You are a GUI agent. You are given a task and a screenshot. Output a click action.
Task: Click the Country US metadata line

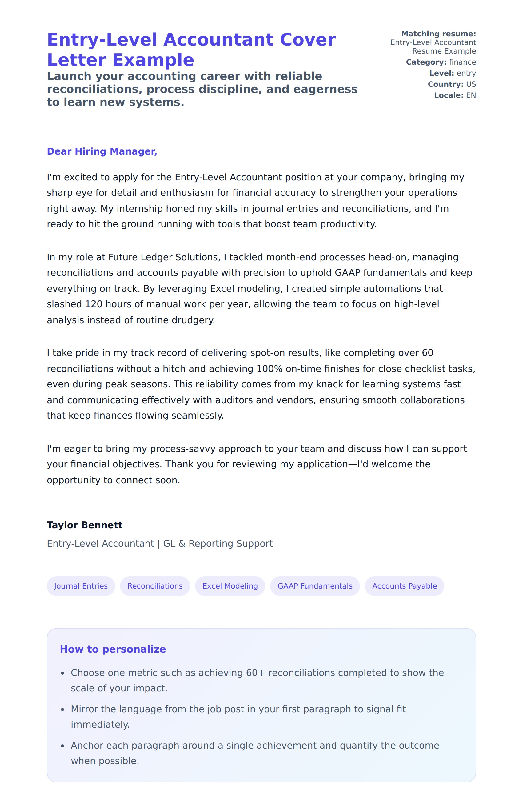click(452, 84)
